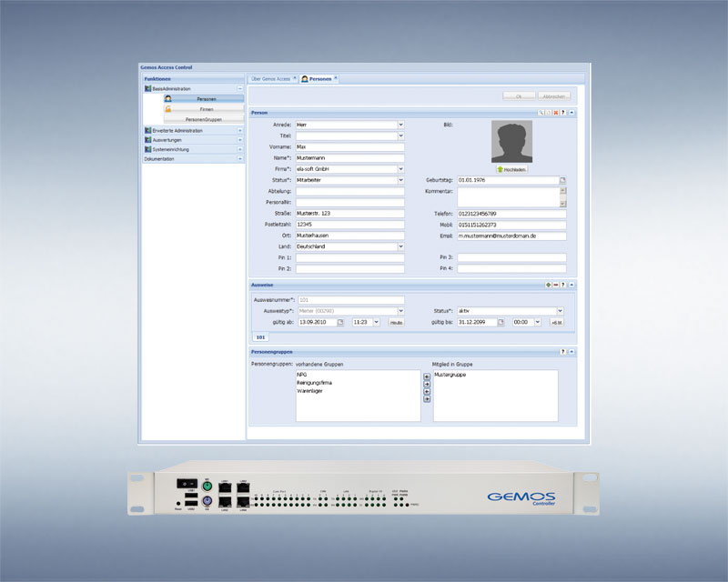The width and height of the screenshot is (728, 582).
Task: Open PersonenGruppen in the sidebar
Action: coord(203,119)
